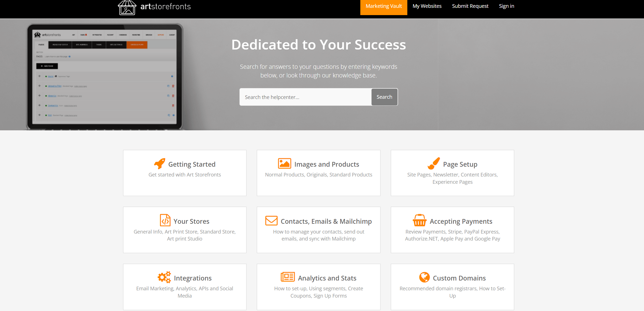Open Submit Request in top navigation
644x311 pixels.
470,6
